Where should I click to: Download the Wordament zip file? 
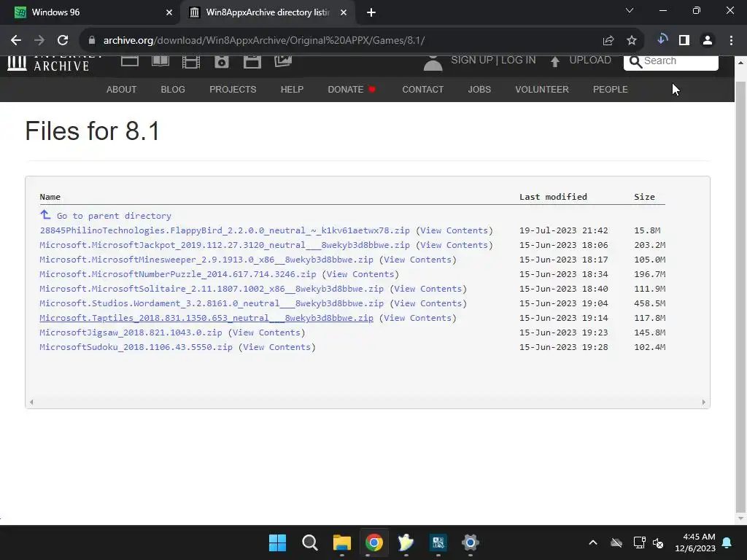click(x=212, y=303)
